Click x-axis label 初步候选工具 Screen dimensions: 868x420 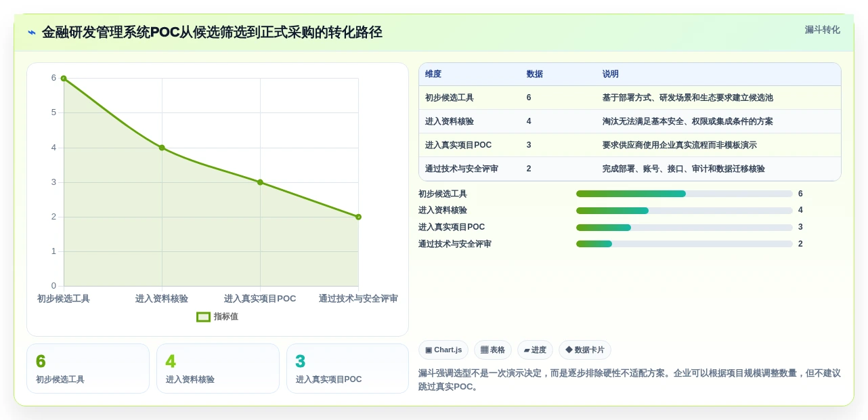pyautogui.click(x=64, y=299)
